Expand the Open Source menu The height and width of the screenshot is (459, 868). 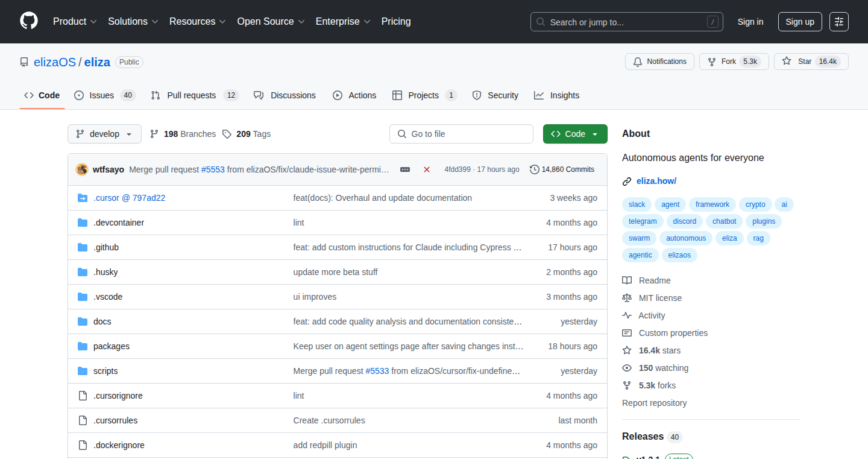click(x=271, y=21)
